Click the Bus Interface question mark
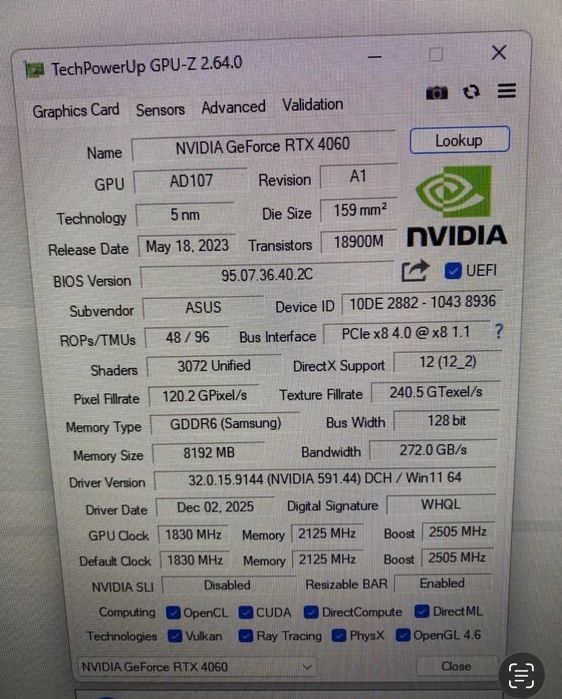 click(499, 331)
